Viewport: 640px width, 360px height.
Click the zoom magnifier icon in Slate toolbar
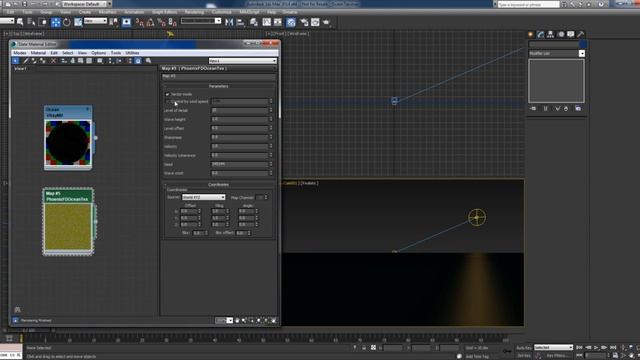pos(148,60)
